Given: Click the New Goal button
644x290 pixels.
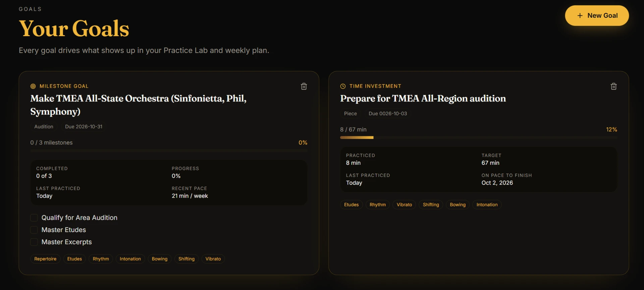Looking at the screenshot, I should (597, 15).
